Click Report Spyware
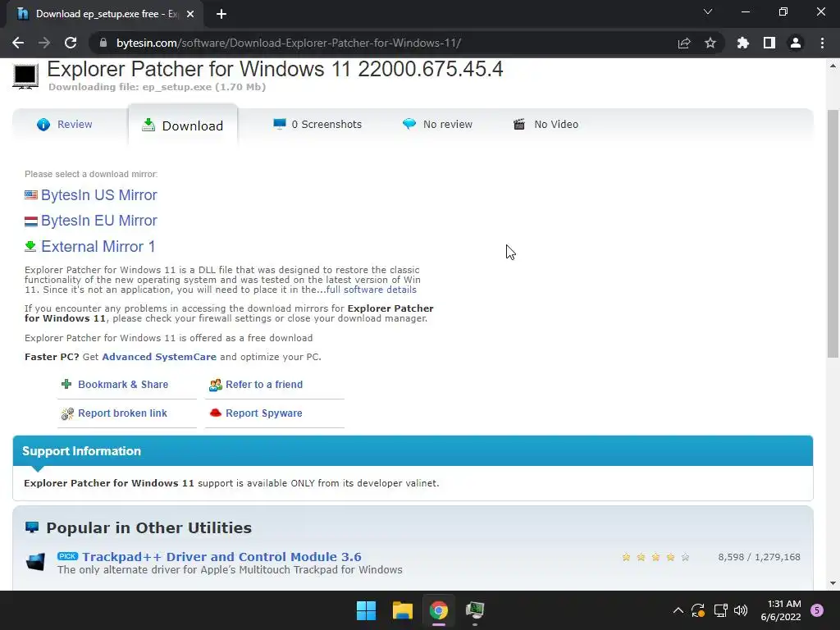840x630 pixels. 264,413
